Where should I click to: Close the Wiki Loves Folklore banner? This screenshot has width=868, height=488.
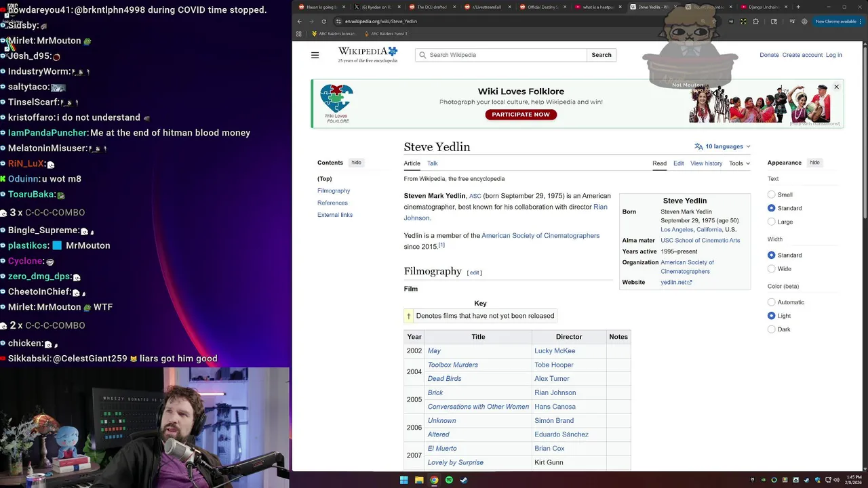pyautogui.click(x=836, y=87)
